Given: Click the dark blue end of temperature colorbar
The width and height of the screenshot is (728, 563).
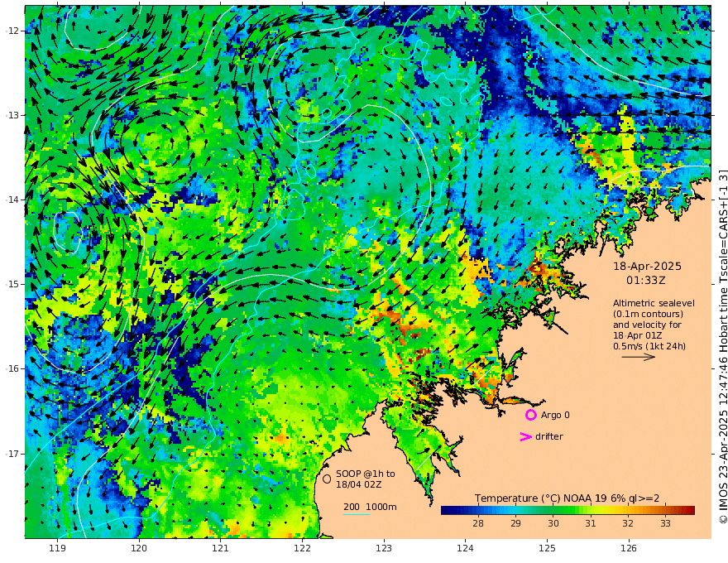Looking at the screenshot, I should pyautogui.click(x=447, y=511).
